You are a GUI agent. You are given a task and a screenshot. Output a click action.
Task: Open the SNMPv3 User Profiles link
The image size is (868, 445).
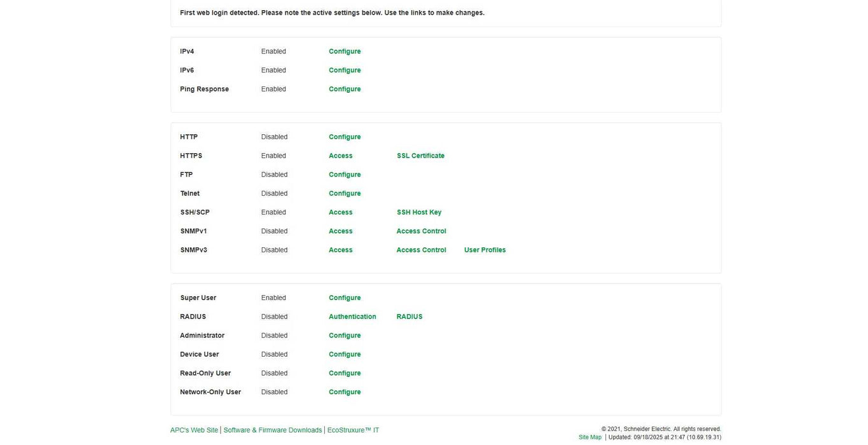(485, 250)
